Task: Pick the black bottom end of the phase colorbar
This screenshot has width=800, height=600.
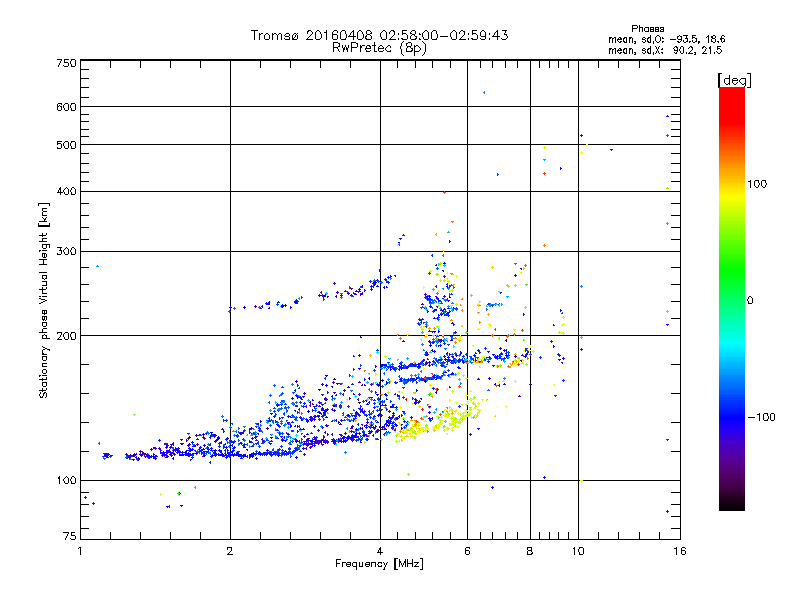Action: (732, 505)
